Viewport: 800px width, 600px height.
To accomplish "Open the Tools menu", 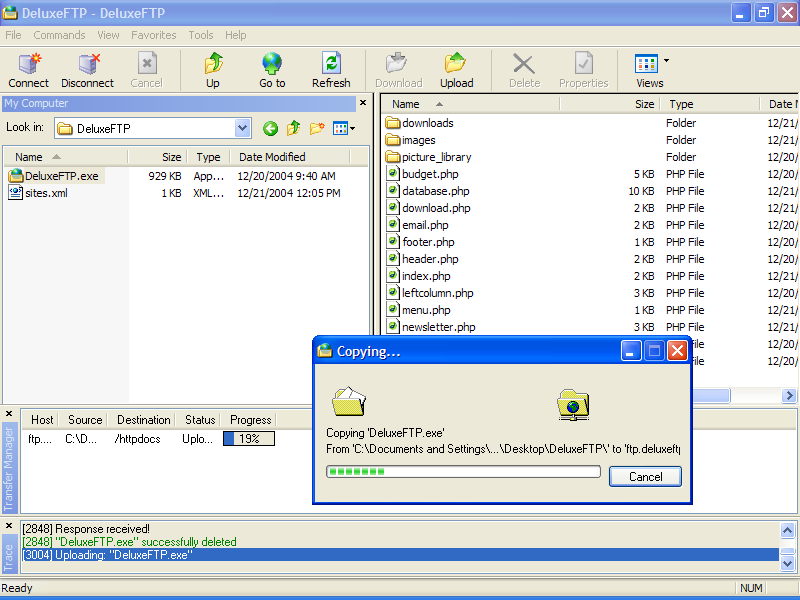I will point(201,35).
